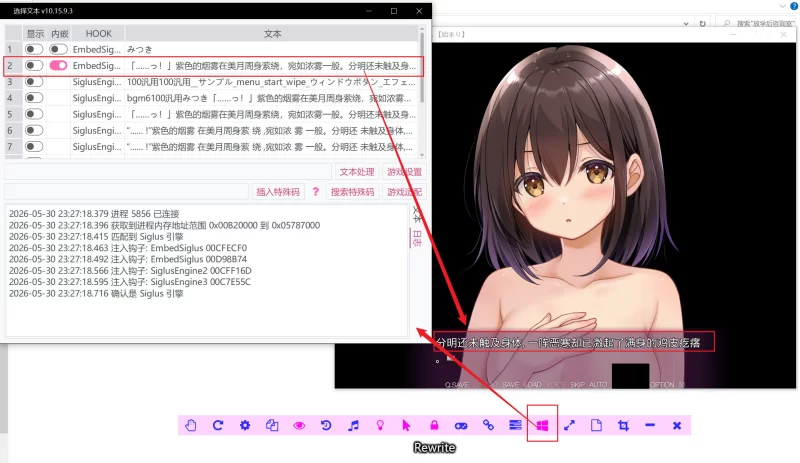
Task: Click the diagonal arrows fullscreen icon
Action: (569, 425)
